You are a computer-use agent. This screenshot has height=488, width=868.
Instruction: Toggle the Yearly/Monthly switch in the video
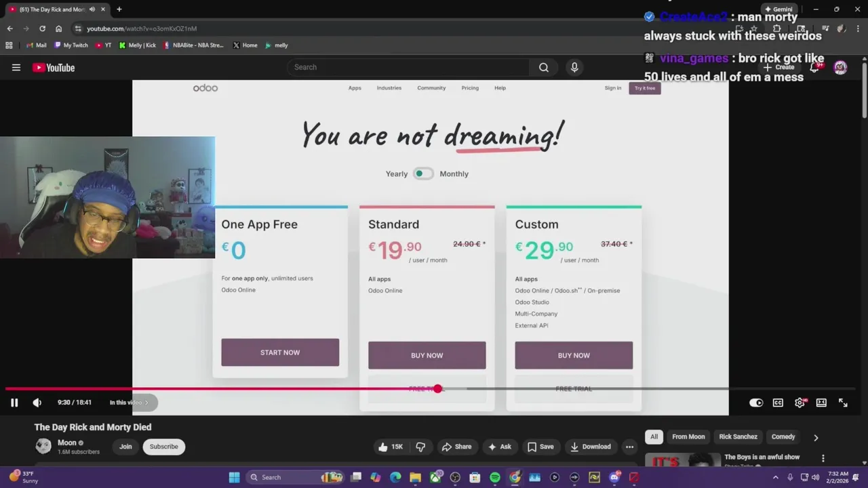[423, 174]
